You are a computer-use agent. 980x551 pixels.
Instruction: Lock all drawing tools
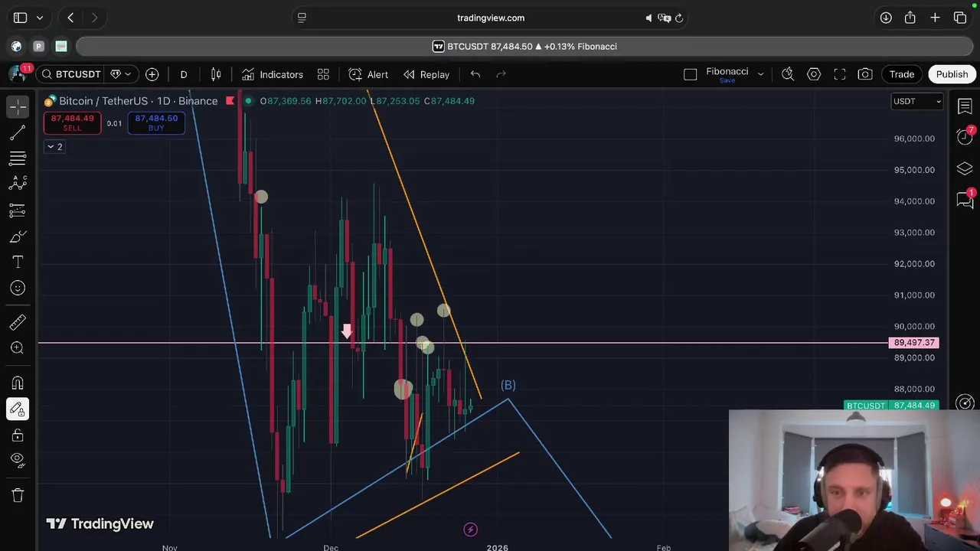(18, 435)
